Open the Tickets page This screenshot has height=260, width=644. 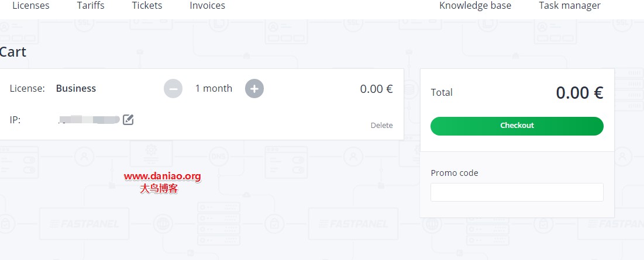(147, 6)
